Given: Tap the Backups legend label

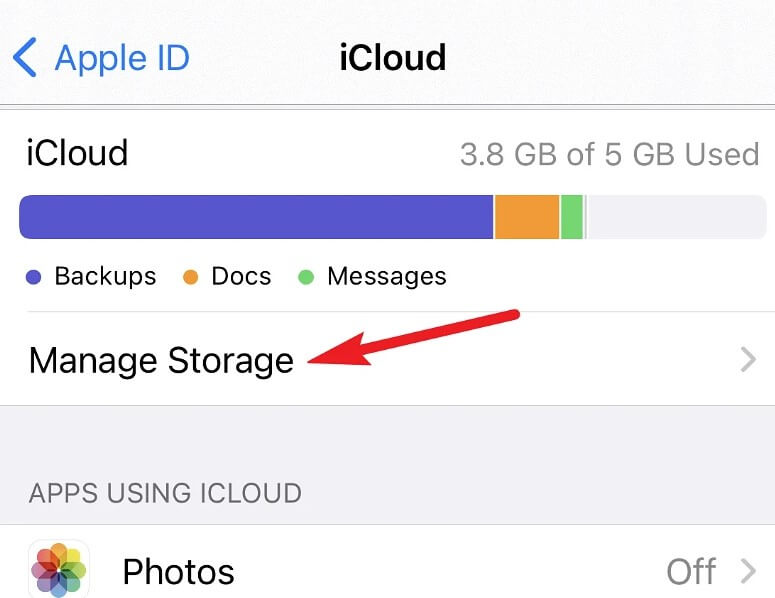Looking at the screenshot, I should [x=105, y=276].
